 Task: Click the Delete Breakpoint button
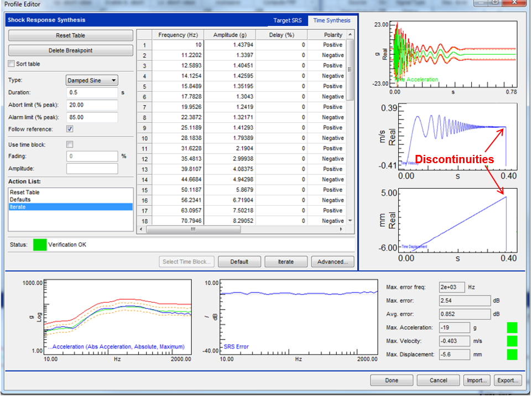pos(71,51)
